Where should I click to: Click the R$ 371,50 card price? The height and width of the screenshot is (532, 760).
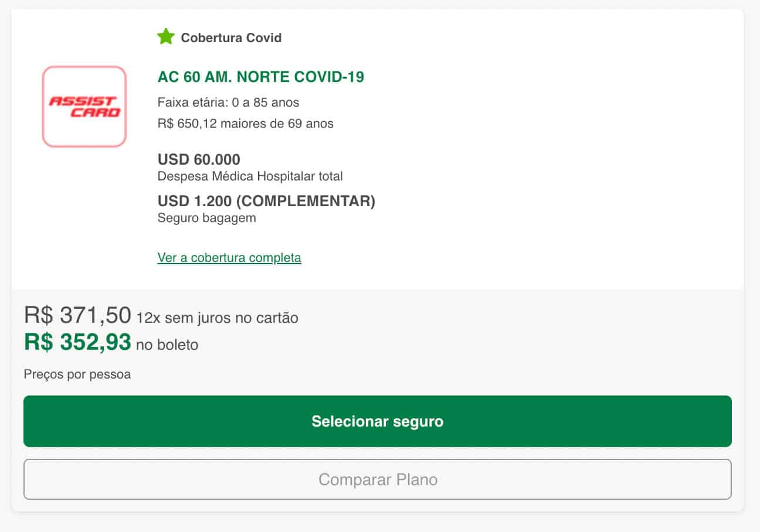(x=77, y=315)
